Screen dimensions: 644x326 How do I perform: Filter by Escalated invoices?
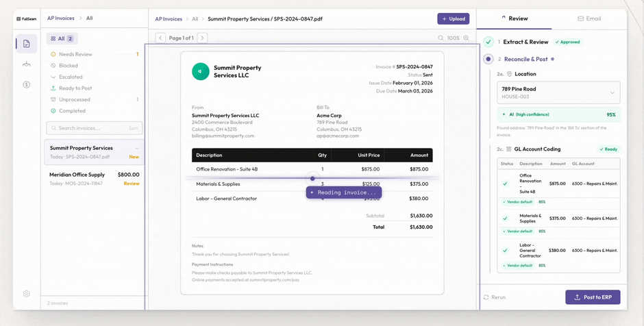tap(94, 77)
